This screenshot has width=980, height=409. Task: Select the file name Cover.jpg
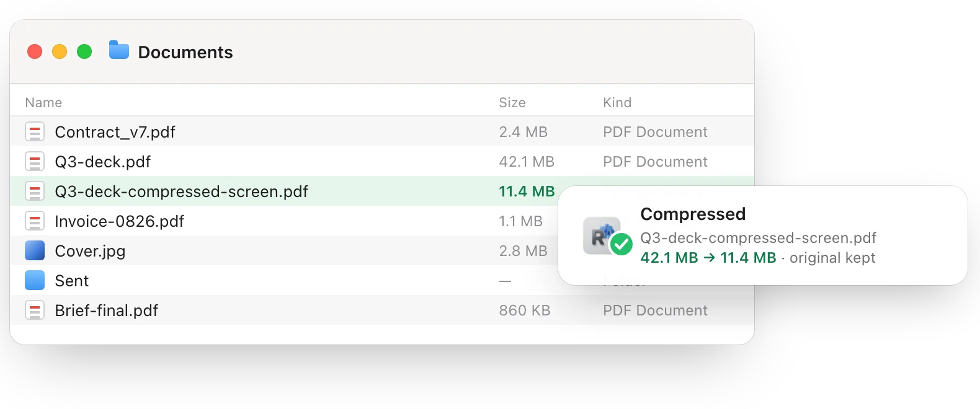[x=91, y=251]
